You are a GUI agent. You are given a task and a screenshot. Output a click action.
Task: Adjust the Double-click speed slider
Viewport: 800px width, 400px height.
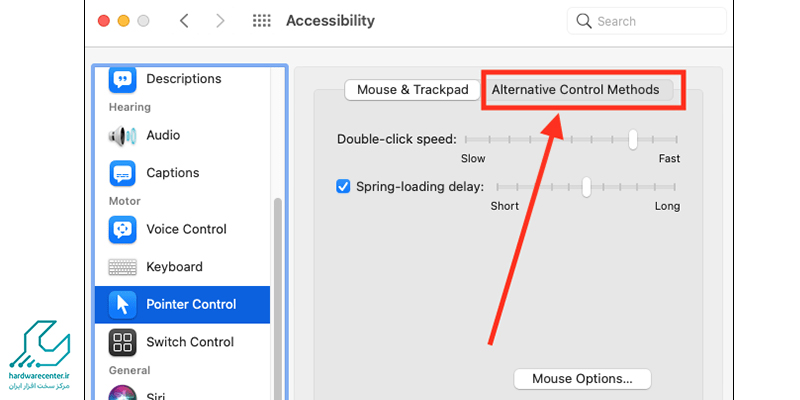pos(633,139)
